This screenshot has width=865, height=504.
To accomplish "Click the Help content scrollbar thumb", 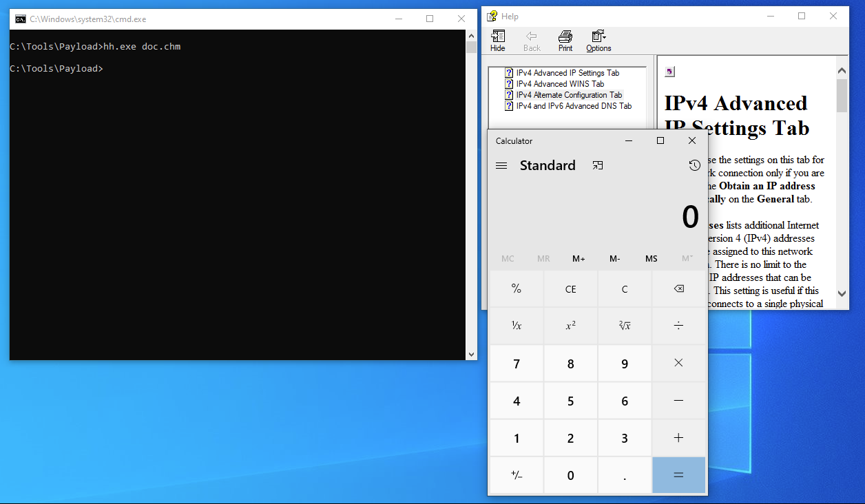I will [x=842, y=95].
